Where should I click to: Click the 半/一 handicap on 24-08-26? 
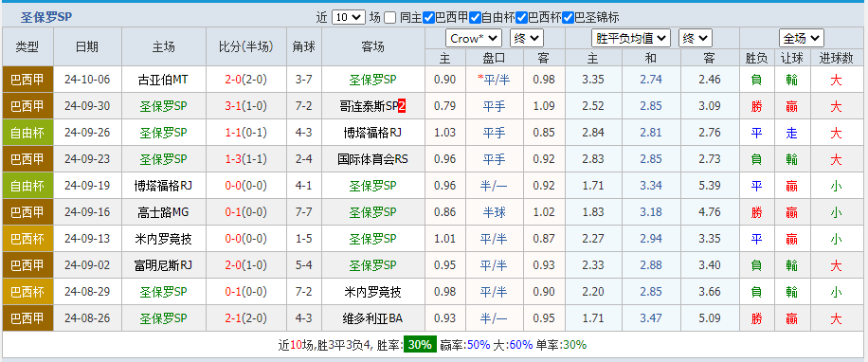click(495, 318)
